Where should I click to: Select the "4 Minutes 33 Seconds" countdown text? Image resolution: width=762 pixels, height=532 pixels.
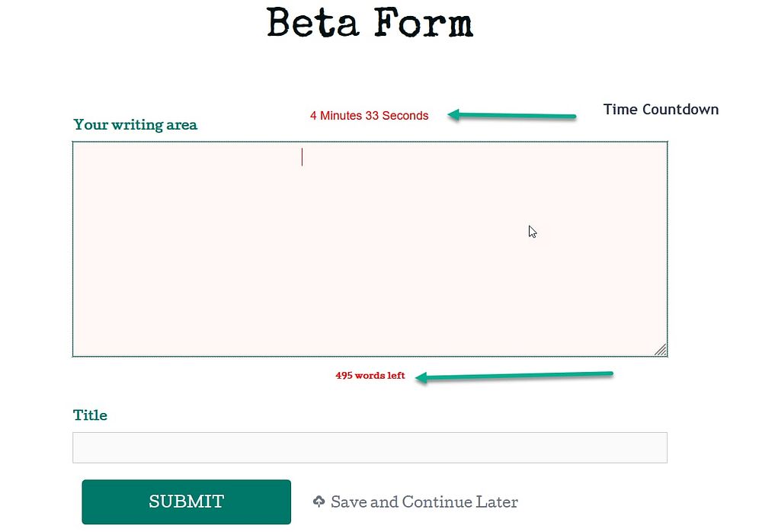[x=369, y=116]
